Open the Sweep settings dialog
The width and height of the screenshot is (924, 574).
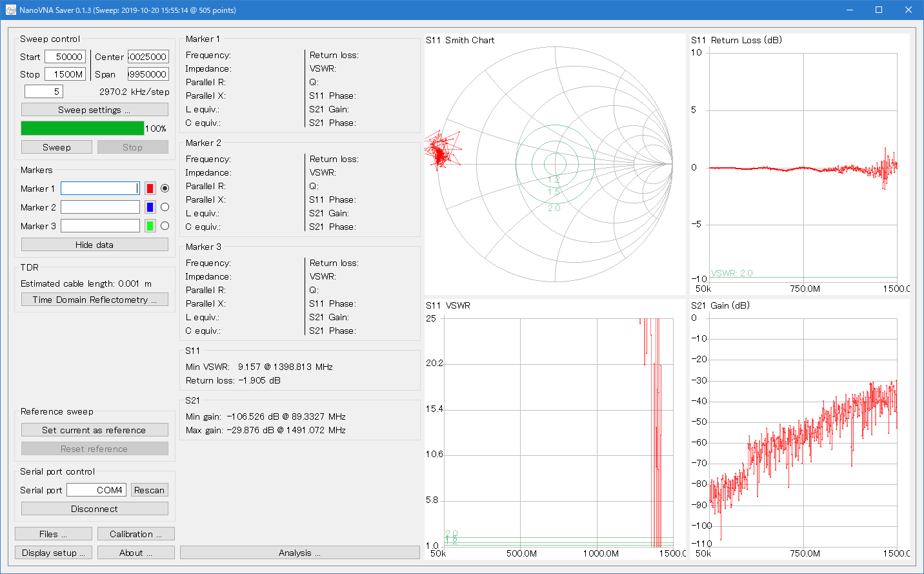click(x=95, y=110)
